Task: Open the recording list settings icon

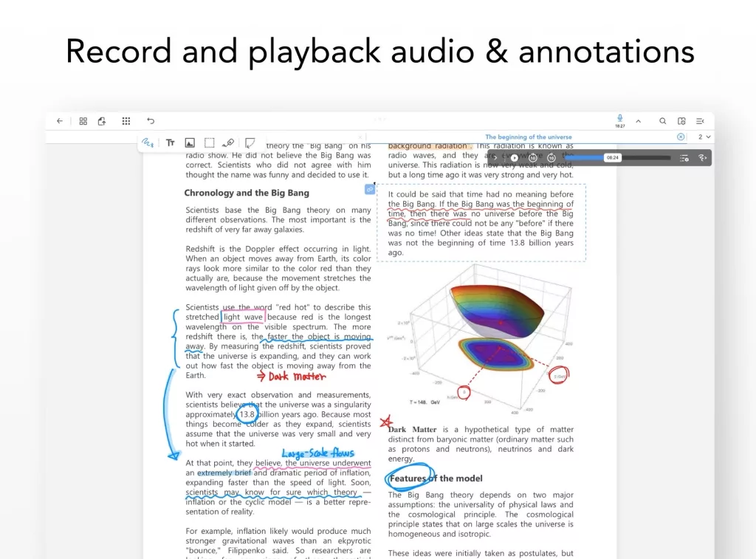Action: tap(684, 158)
